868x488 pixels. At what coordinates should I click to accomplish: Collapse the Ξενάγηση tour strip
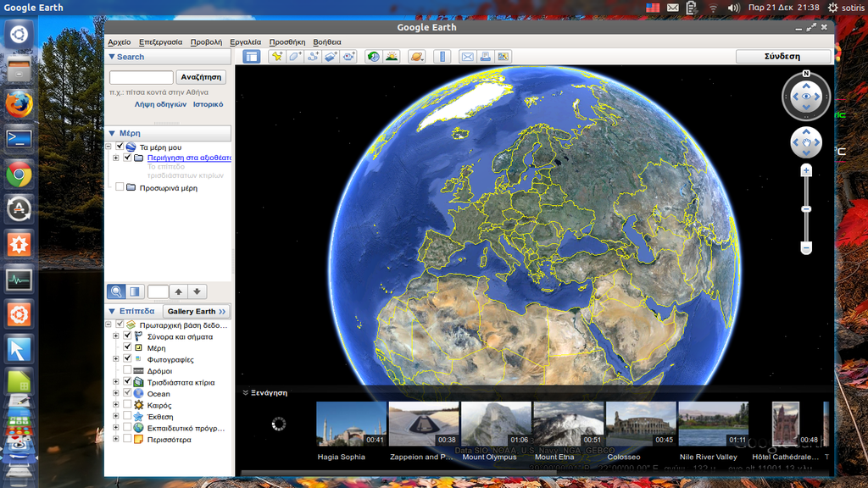pyautogui.click(x=245, y=393)
